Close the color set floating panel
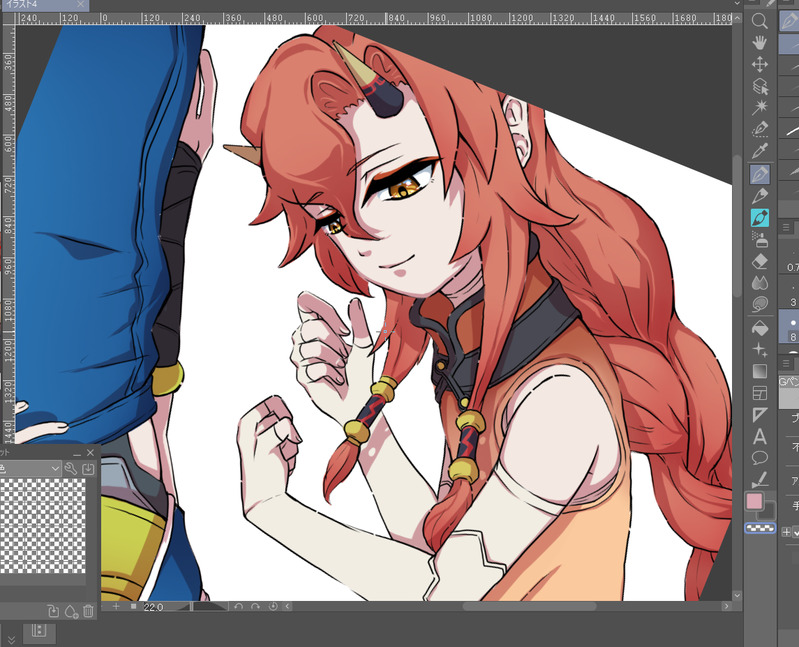799x647 pixels. point(90,452)
